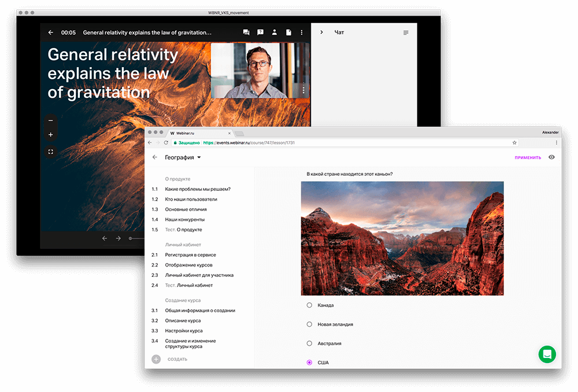This screenshot has height=392, width=578.
Task: Expand the География course dropdown
Action: coord(199,157)
